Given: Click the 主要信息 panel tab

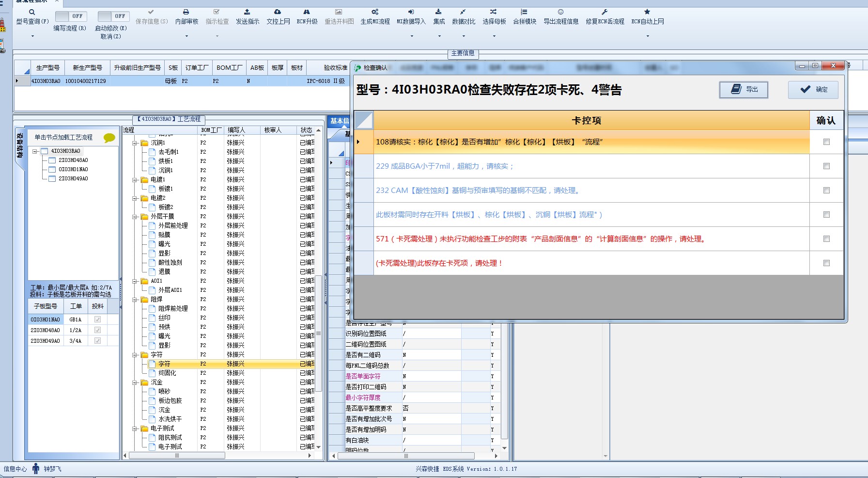Looking at the screenshot, I should (x=463, y=53).
